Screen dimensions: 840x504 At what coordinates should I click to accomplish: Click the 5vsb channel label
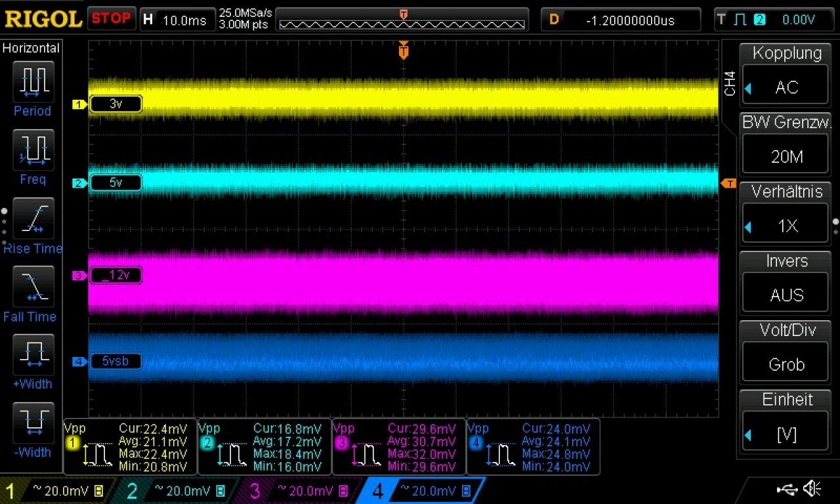(115, 362)
